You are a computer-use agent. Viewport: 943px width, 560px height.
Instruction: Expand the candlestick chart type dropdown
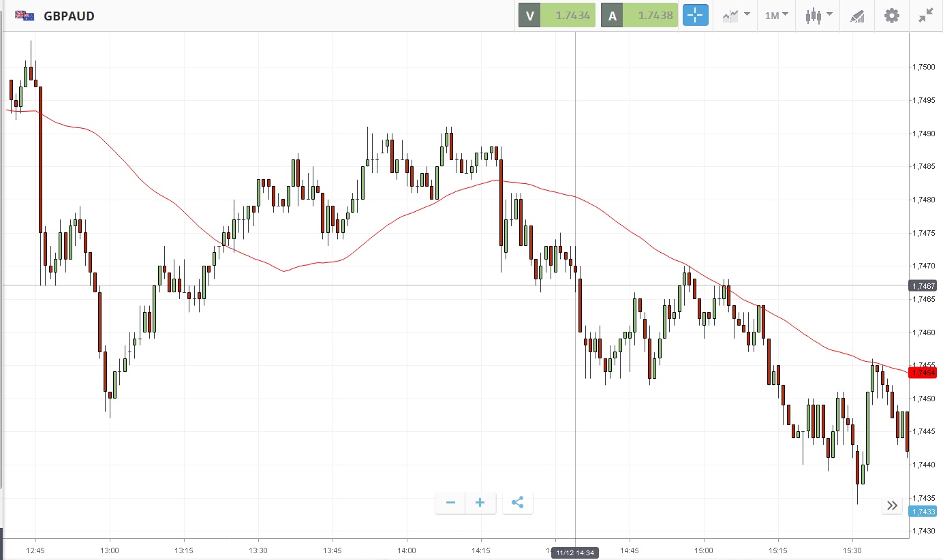818,16
